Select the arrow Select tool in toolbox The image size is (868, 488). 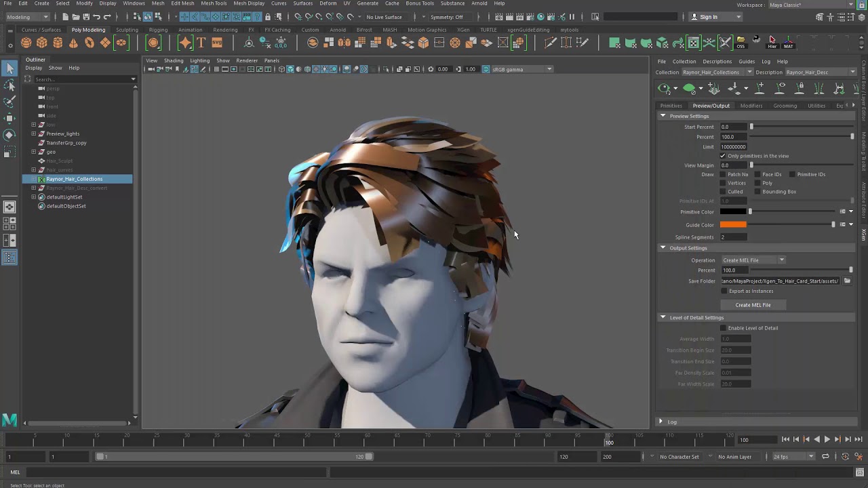(9, 68)
